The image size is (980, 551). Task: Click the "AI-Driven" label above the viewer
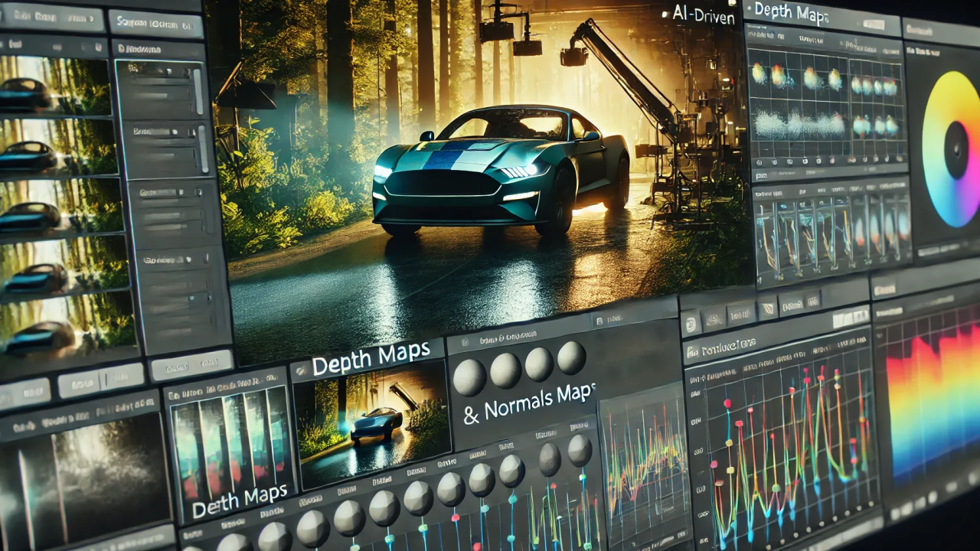pyautogui.click(x=703, y=13)
